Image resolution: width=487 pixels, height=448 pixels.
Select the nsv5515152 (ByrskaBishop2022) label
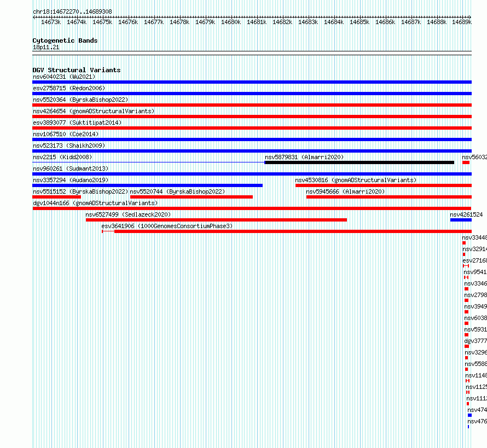(80, 191)
